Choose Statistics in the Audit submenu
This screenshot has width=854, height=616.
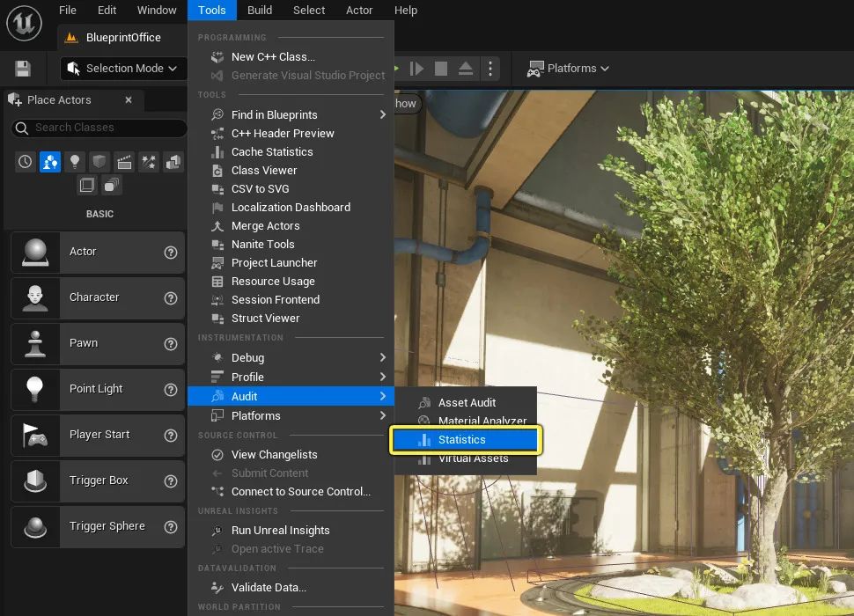(465, 440)
